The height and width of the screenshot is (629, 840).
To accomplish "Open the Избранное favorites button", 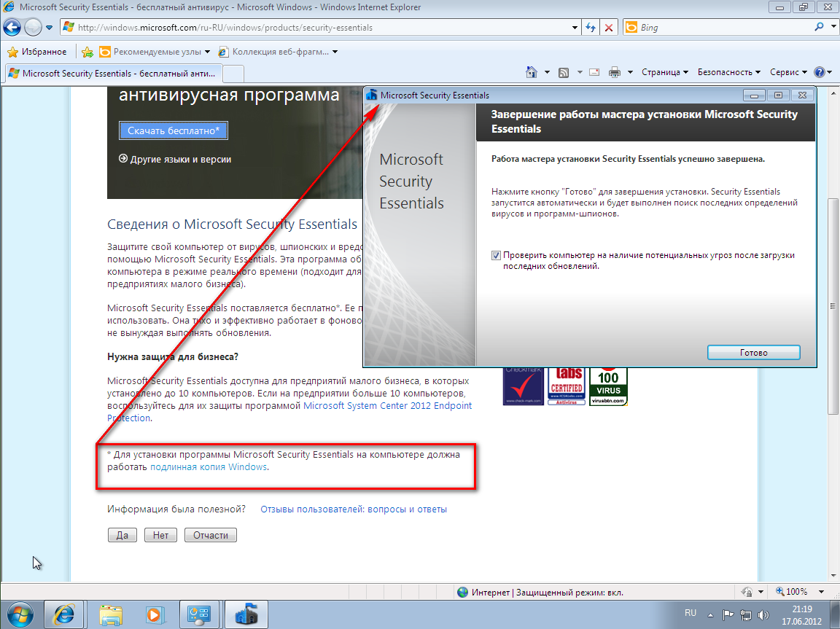I will point(37,52).
